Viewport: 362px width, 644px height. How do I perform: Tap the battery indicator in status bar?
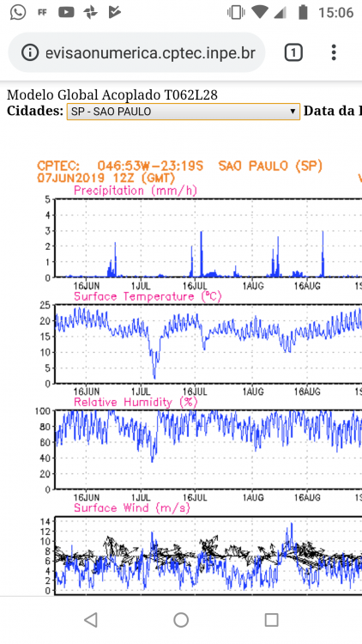[303, 13]
